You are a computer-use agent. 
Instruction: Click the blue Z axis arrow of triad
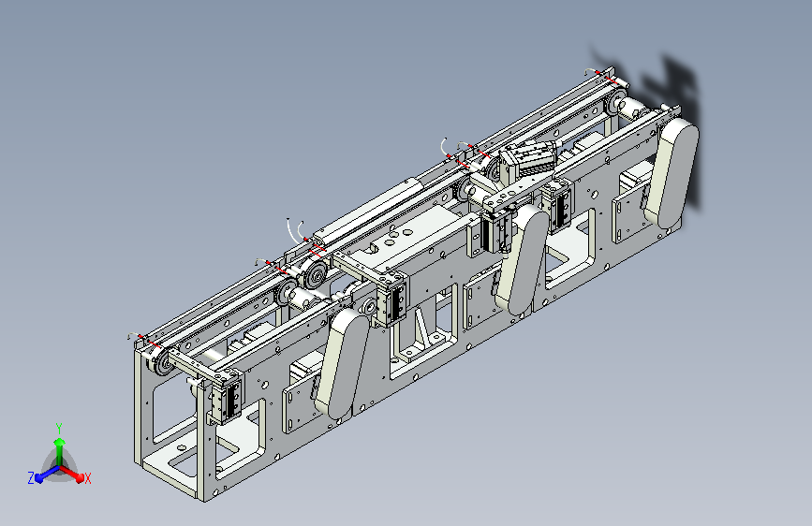tap(47, 475)
